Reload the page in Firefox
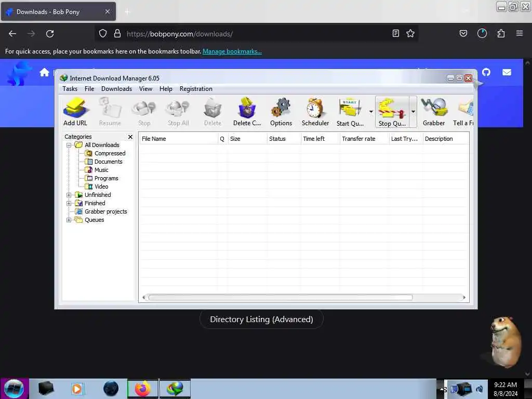 coord(50,34)
